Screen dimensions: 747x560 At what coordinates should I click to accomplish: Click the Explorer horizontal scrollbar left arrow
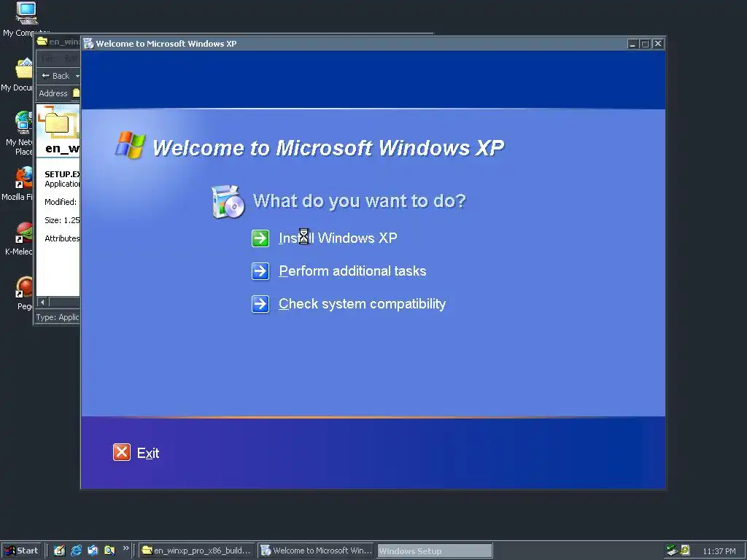pyautogui.click(x=42, y=302)
